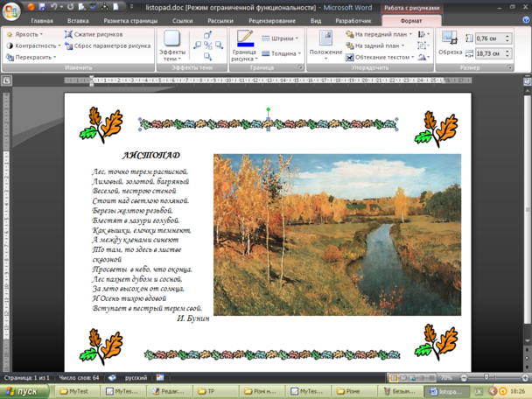Customize quick access toolbar arrow
This screenshot has height=399, width=532.
tap(131, 6)
